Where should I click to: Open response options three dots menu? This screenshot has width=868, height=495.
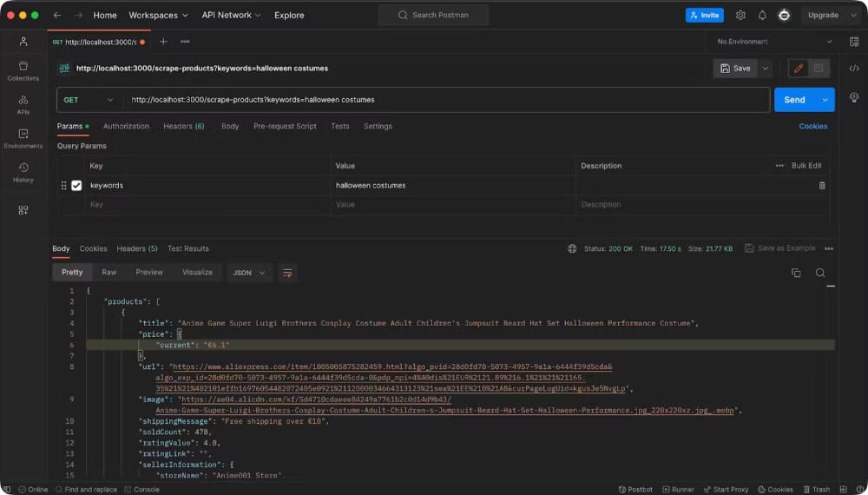[829, 248]
